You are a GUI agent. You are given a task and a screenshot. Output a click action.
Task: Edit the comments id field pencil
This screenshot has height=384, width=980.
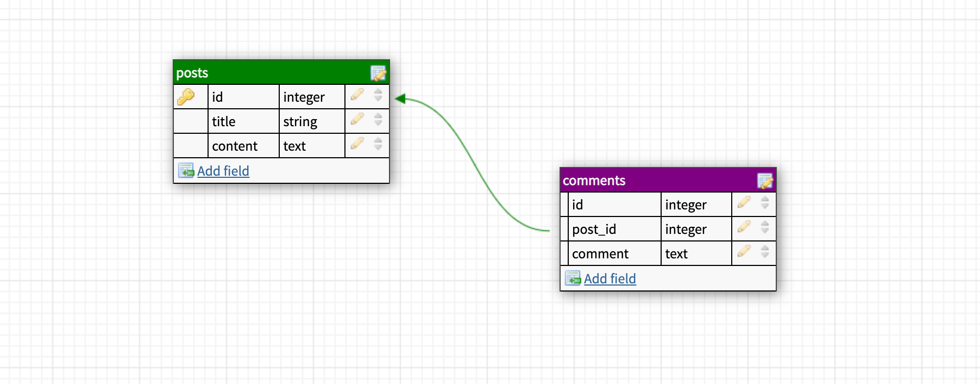point(744,203)
